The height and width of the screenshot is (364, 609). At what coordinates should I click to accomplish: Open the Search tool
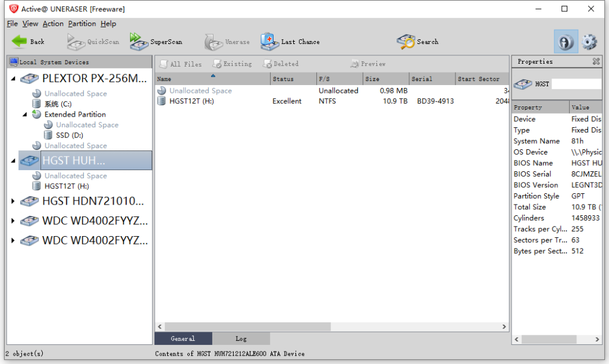pos(417,42)
